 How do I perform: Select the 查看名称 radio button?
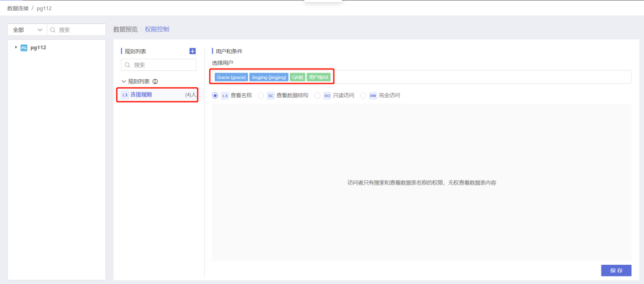pos(215,95)
